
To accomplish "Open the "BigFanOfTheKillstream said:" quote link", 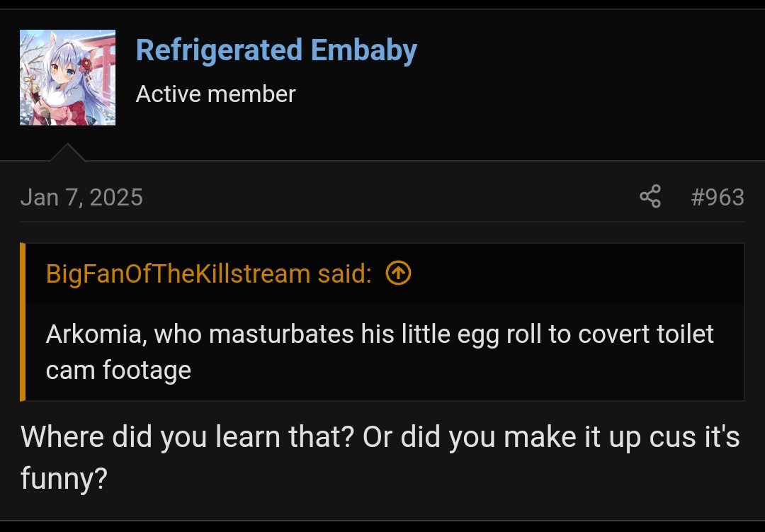I will [x=208, y=273].
